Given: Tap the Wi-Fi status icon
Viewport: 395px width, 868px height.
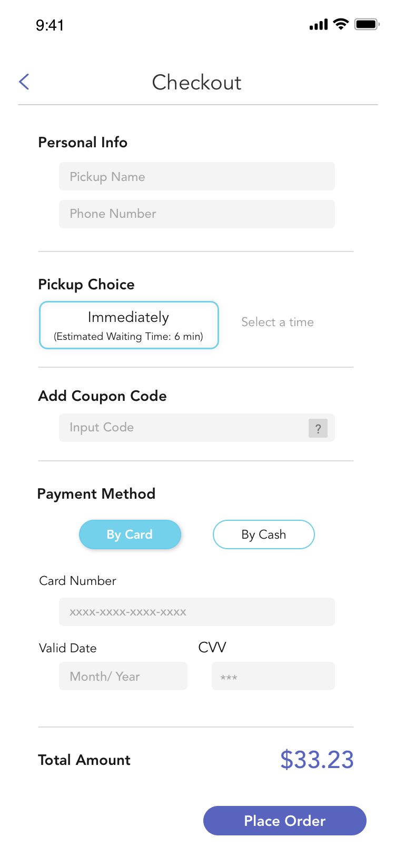Looking at the screenshot, I should (341, 24).
